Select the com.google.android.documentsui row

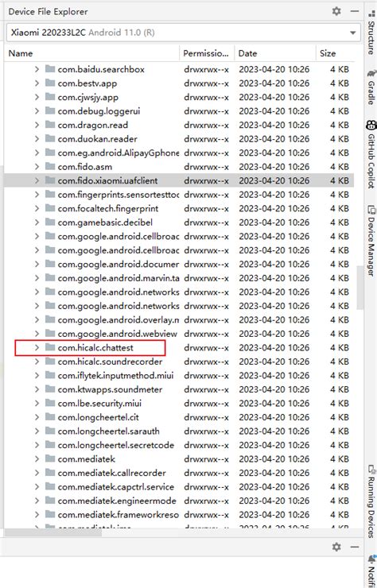pyautogui.click(x=180, y=264)
